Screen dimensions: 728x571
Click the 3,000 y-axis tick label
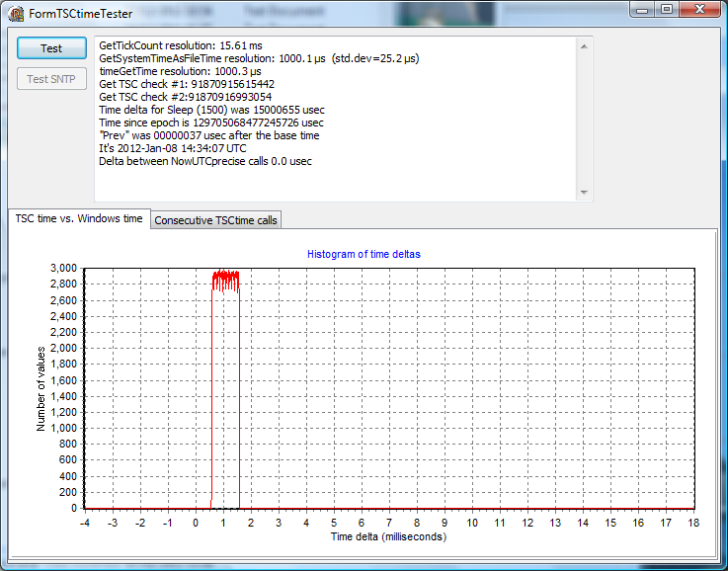tap(63, 269)
